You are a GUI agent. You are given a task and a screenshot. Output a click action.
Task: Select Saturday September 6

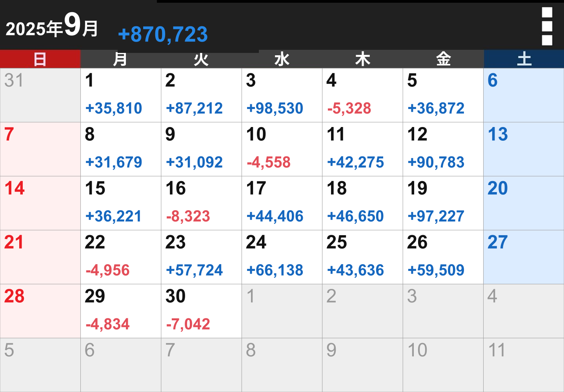524,95
